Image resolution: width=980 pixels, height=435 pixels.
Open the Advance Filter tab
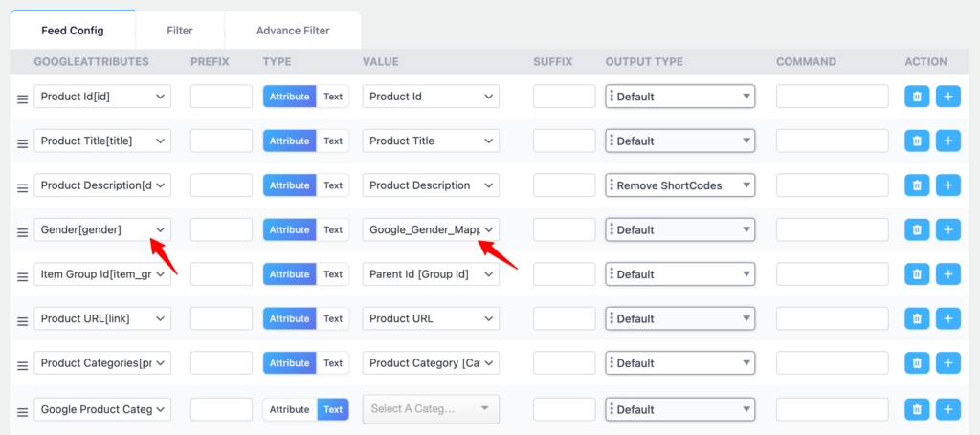(x=293, y=31)
